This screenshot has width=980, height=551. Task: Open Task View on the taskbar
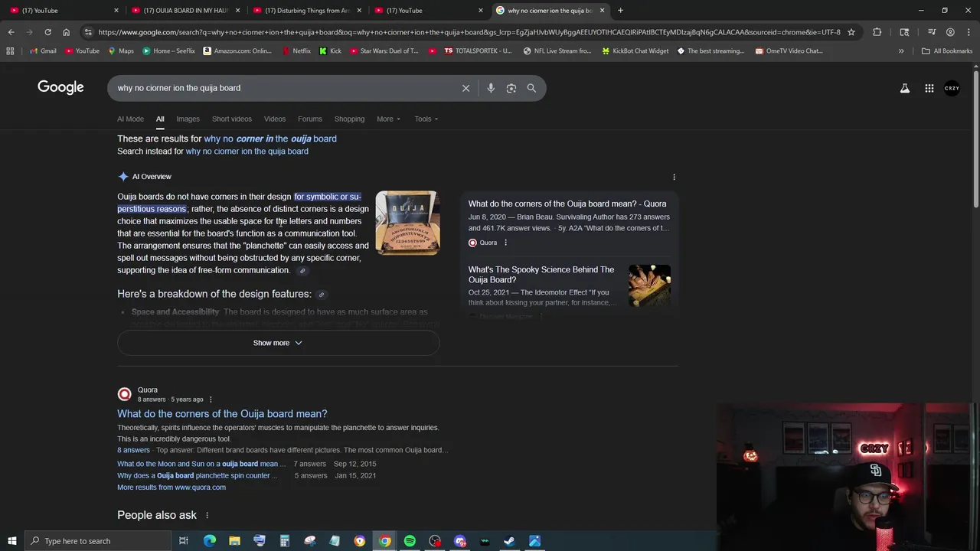tap(184, 541)
